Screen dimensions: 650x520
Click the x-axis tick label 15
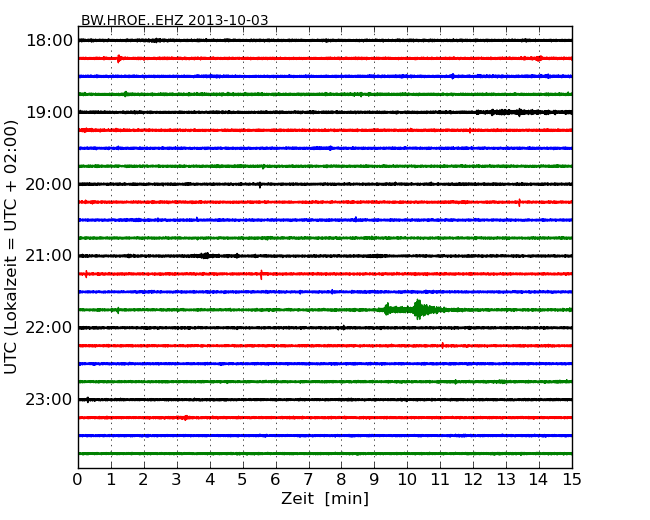tap(572, 480)
